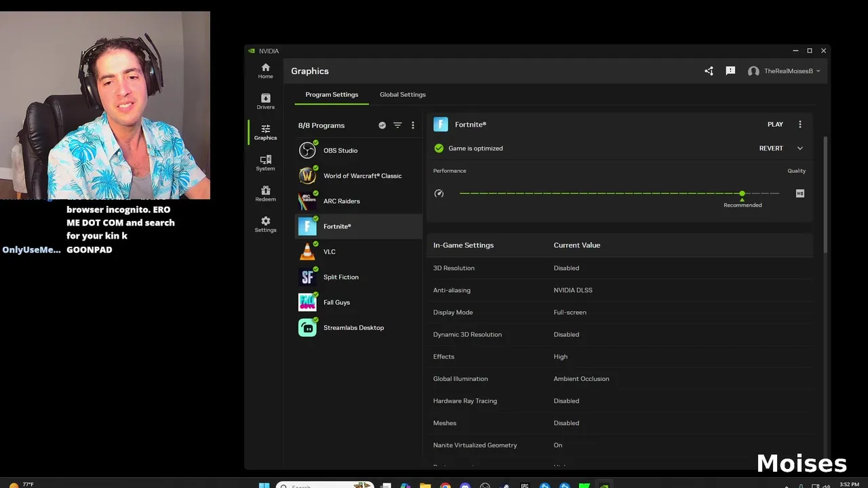868x488 pixels.
Task: Click the Quality icon at the slider end
Action: pyautogui.click(x=800, y=193)
